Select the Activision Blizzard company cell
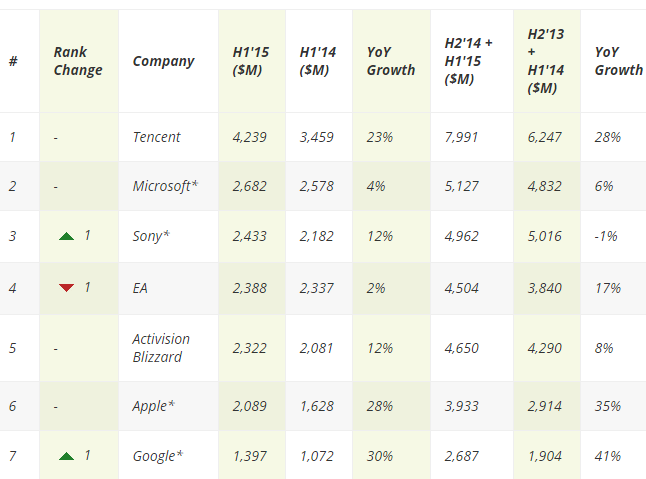The image size is (646, 479). [x=161, y=348]
